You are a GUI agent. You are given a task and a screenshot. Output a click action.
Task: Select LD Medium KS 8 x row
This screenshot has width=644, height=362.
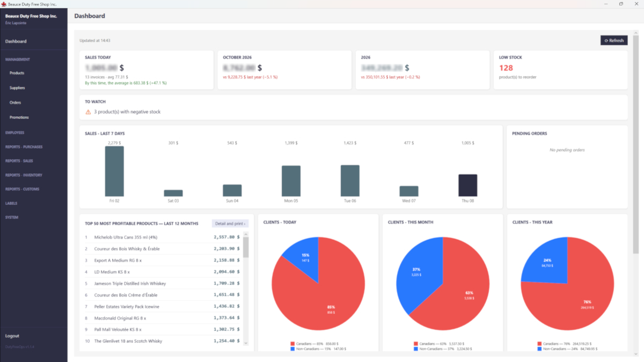tap(162, 272)
